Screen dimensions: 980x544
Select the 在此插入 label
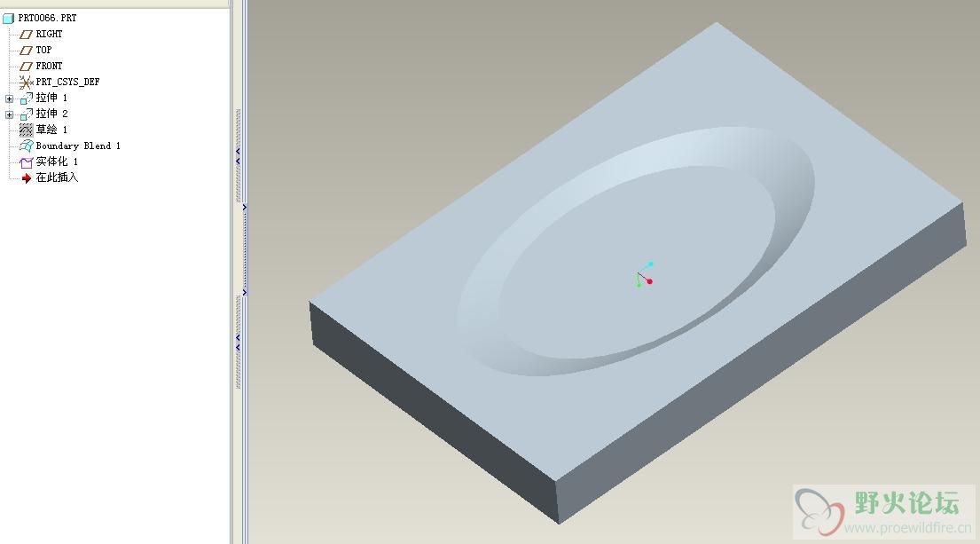coord(57,177)
